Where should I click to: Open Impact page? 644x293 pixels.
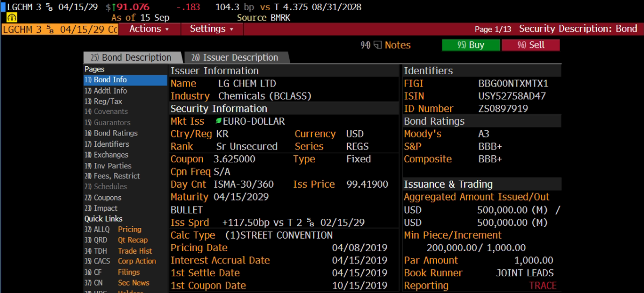click(101, 209)
